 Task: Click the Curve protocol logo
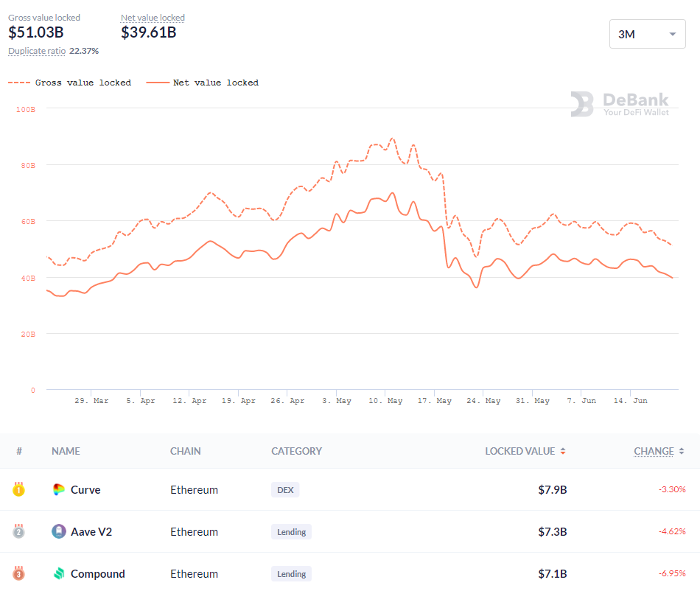(59, 489)
